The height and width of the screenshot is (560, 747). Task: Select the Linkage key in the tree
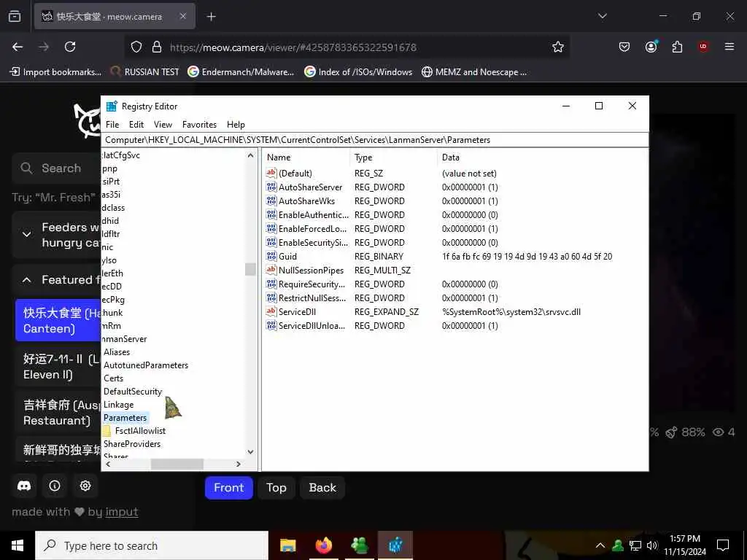(119, 404)
